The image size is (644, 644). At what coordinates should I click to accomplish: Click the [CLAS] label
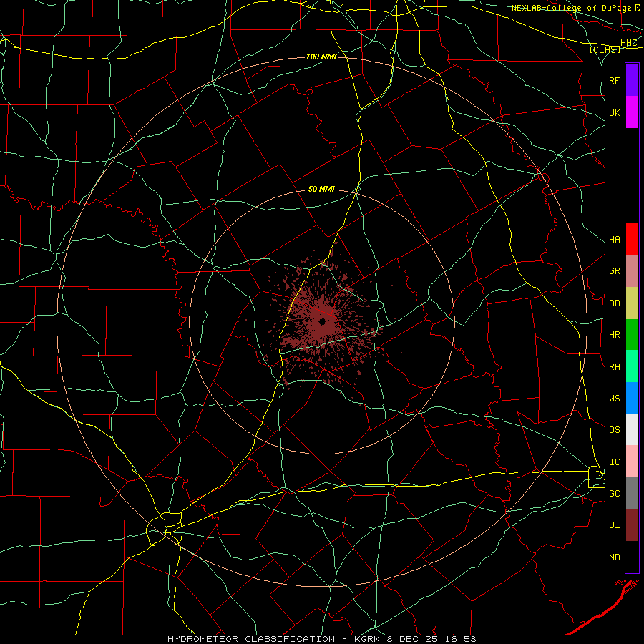[x=605, y=49]
